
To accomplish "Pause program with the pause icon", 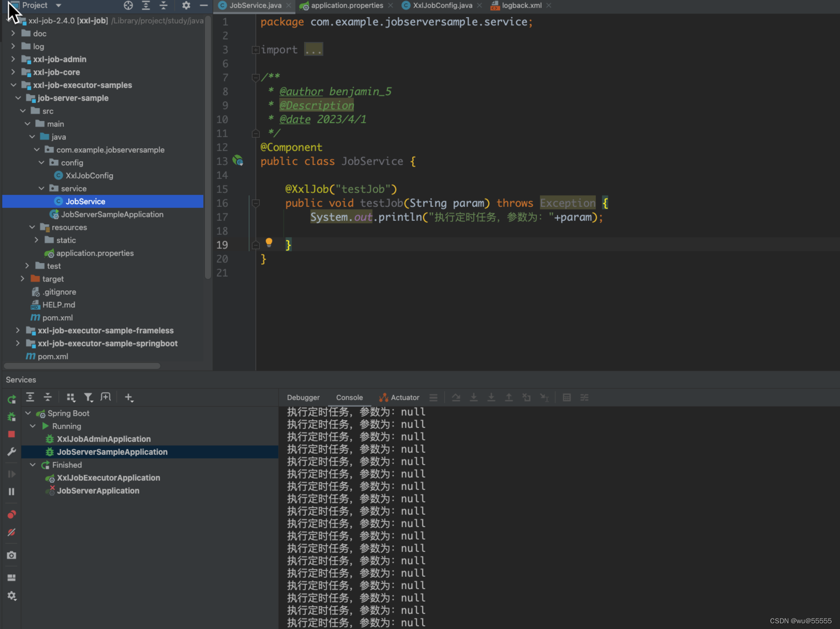I will click(x=11, y=492).
